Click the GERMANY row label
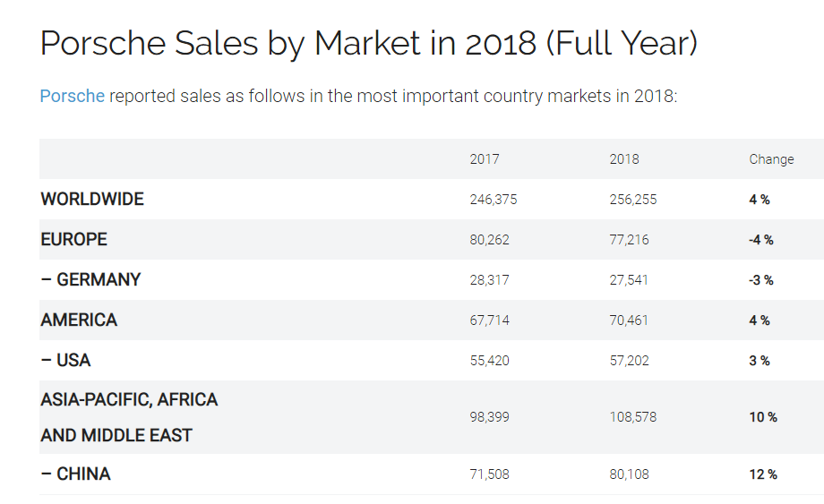 click(90, 279)
